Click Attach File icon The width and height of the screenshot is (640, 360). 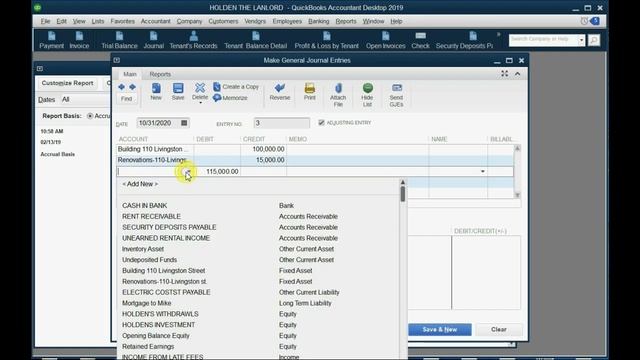(x=338, y=95)
